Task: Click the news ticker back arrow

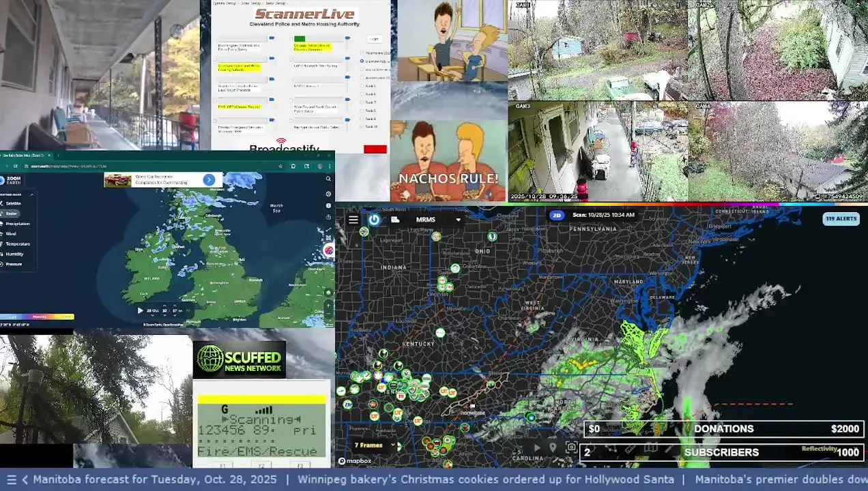Action: (x=25, y=479)
